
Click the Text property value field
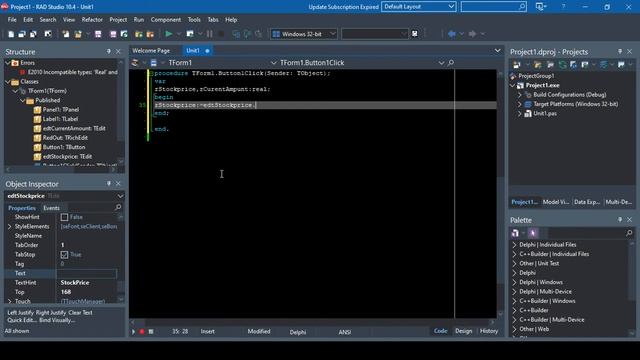point(87,273)
